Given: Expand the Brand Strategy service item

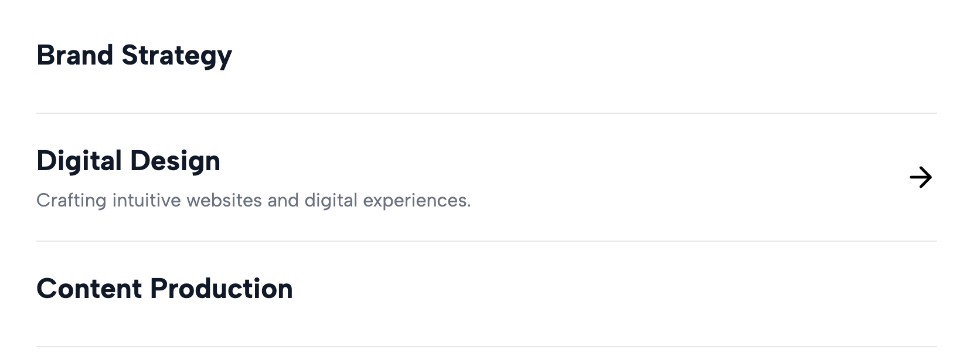Looking at the screenshot, I should click(x=134, y=56).
